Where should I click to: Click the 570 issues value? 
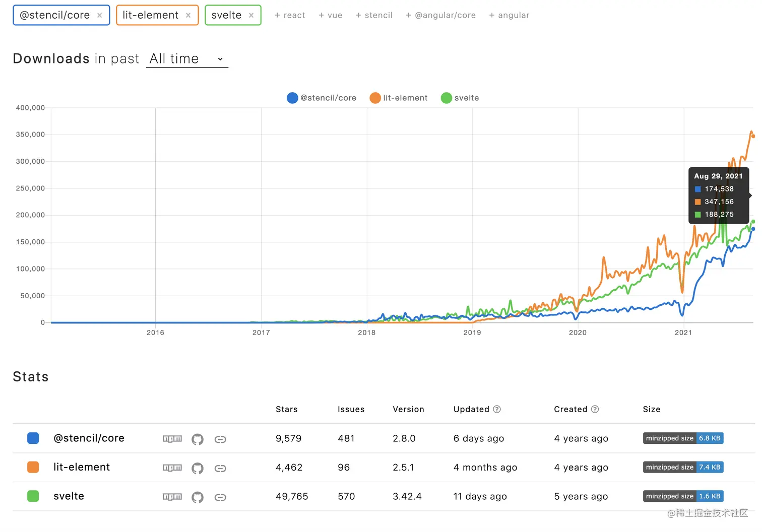pos(347,496)
